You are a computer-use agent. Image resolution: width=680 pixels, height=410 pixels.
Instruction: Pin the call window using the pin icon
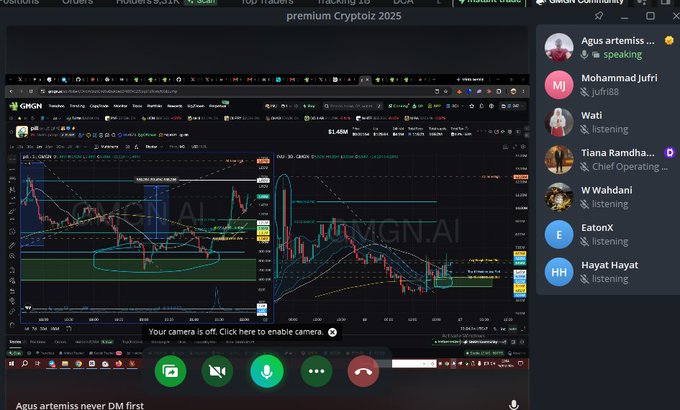pyautogui.click(x=599, y=16)
